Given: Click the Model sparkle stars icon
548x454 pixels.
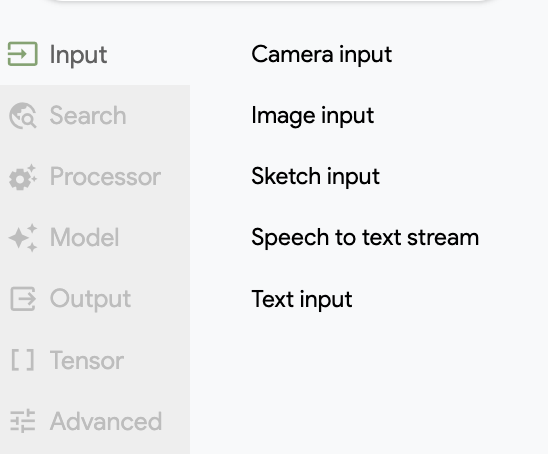Looking at the screenshot, I should tap(23, 238).
